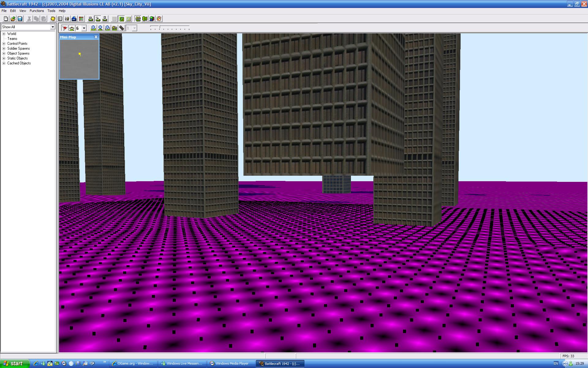The height and width of the screenshot is (368, 588).
Task: Expand the World tree node
Action: (4, 34)
